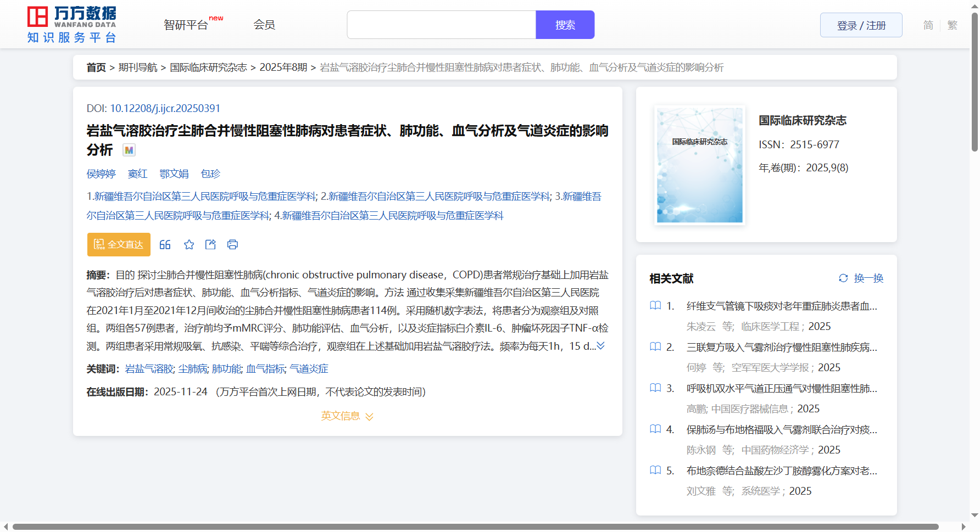This screenshot has width=980, height=532.
Task: Click the 全文直达 full text button
Action: 119,245
